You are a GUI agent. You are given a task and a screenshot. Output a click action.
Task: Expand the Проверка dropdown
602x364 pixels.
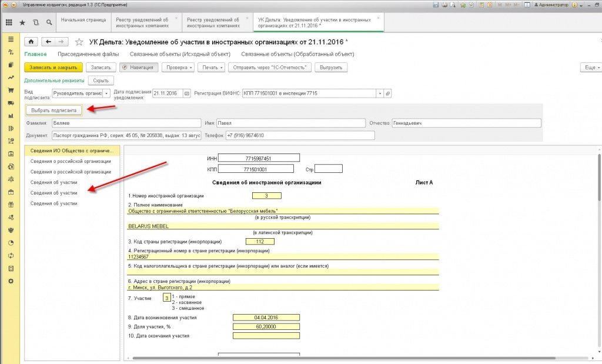[x=178, y=67]
